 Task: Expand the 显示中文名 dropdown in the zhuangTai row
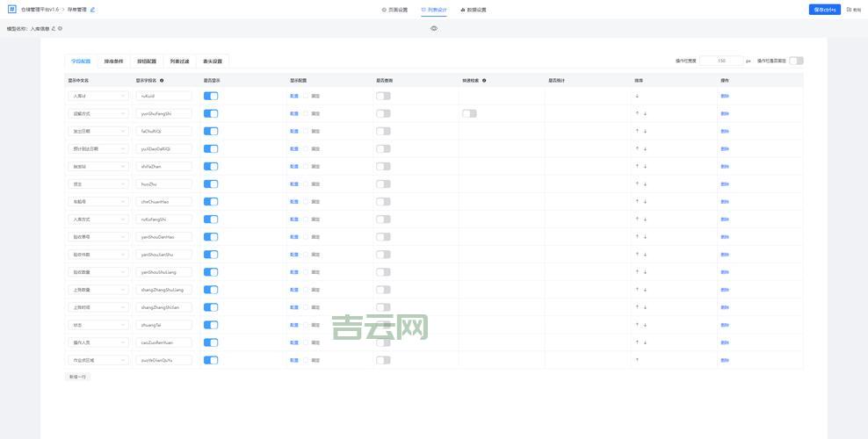(x=98, y=325)
